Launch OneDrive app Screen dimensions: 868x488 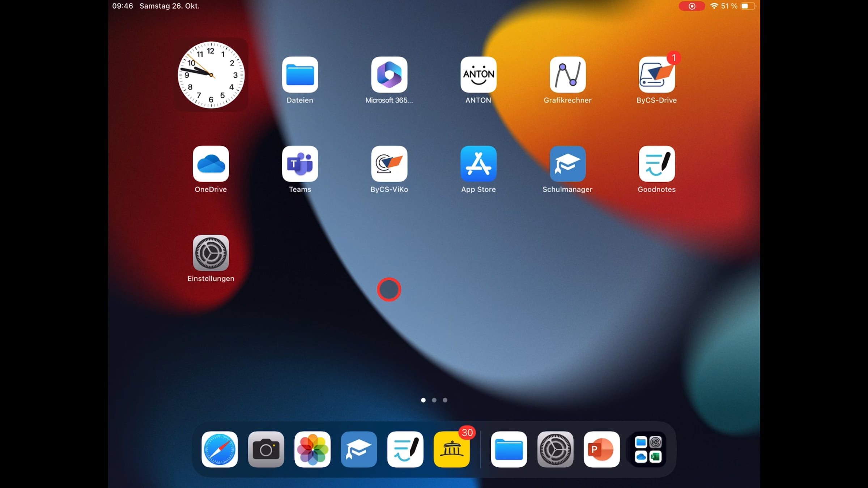[211, 164]
